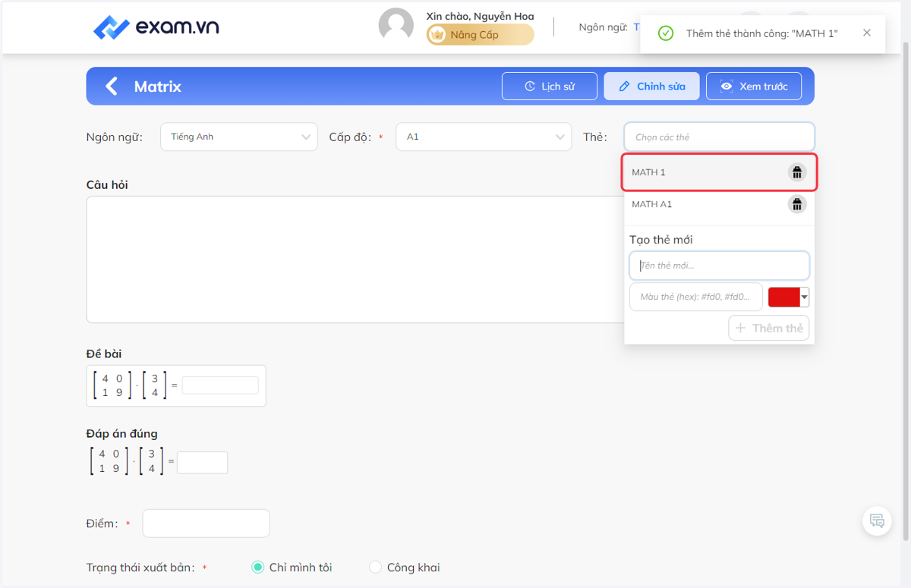Click the Đáp án đúng answer box
911x588 pixels.
pos(202,462)
